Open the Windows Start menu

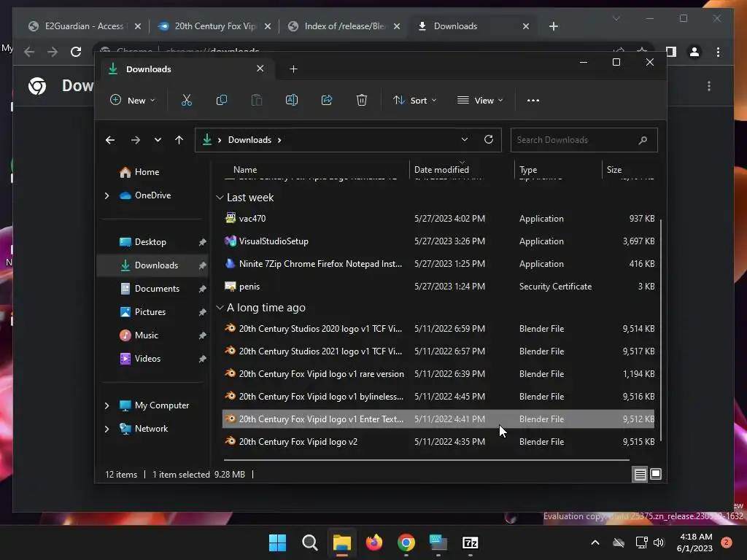[277, 542]
